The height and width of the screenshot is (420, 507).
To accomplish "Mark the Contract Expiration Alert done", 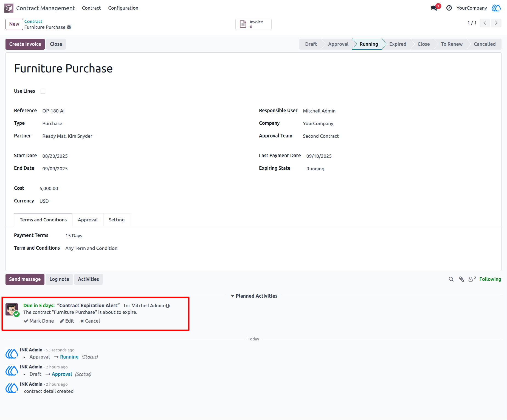I will [x=39, y=321].
